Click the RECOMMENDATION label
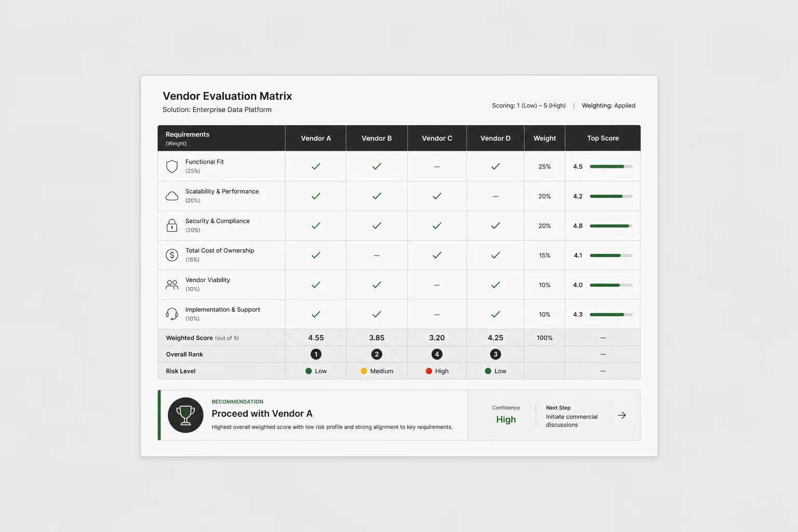 tap(237, 402)
